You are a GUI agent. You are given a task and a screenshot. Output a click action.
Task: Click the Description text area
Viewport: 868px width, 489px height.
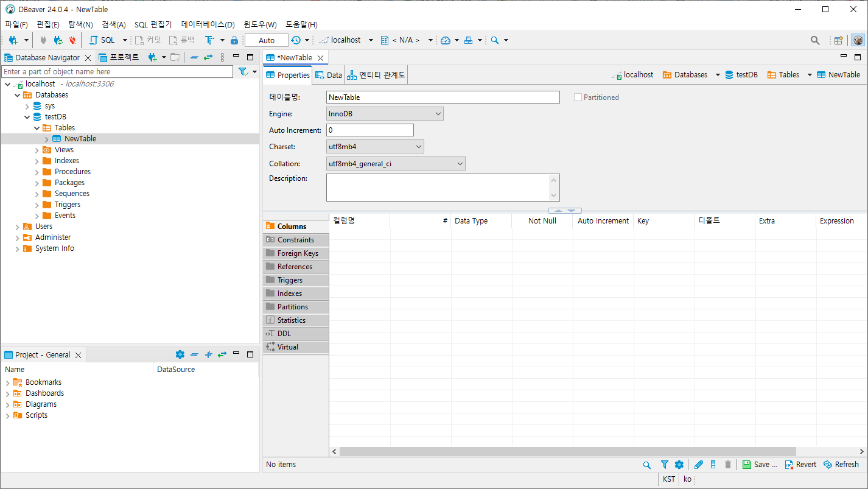point(443,188)
